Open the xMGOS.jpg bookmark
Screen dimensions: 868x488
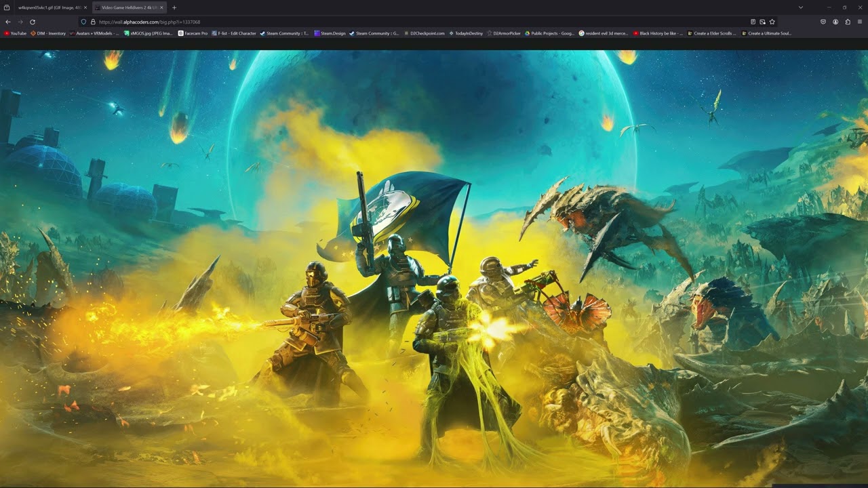(149, 33)
